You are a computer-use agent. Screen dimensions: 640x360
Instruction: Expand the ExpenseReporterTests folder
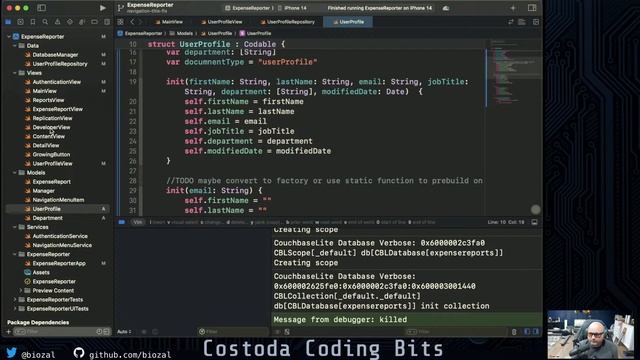click(15, 300)
